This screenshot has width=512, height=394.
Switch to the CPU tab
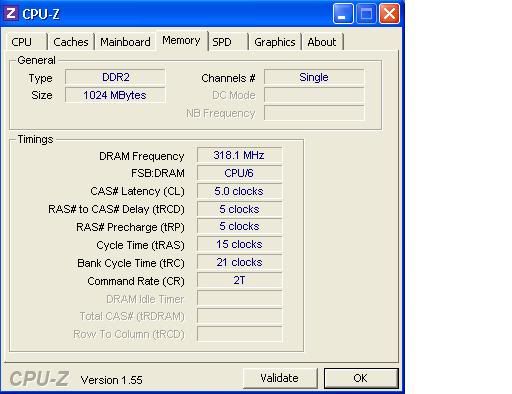27,42
